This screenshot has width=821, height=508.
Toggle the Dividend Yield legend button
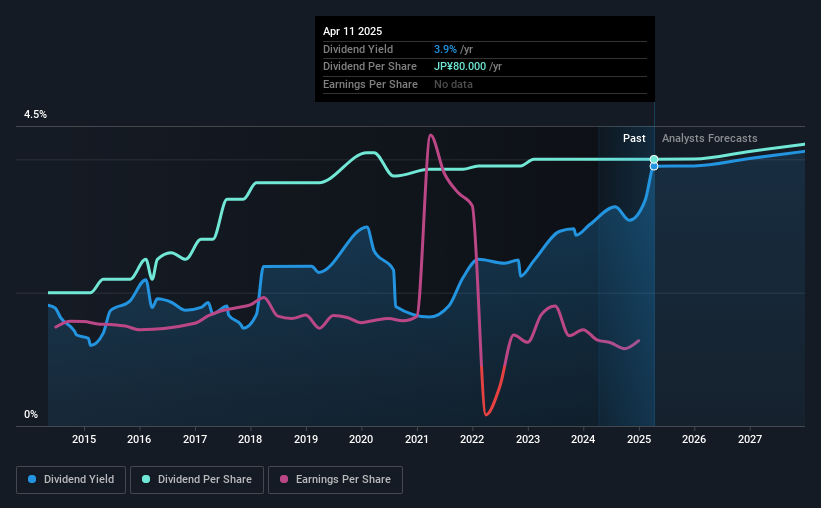71,480
